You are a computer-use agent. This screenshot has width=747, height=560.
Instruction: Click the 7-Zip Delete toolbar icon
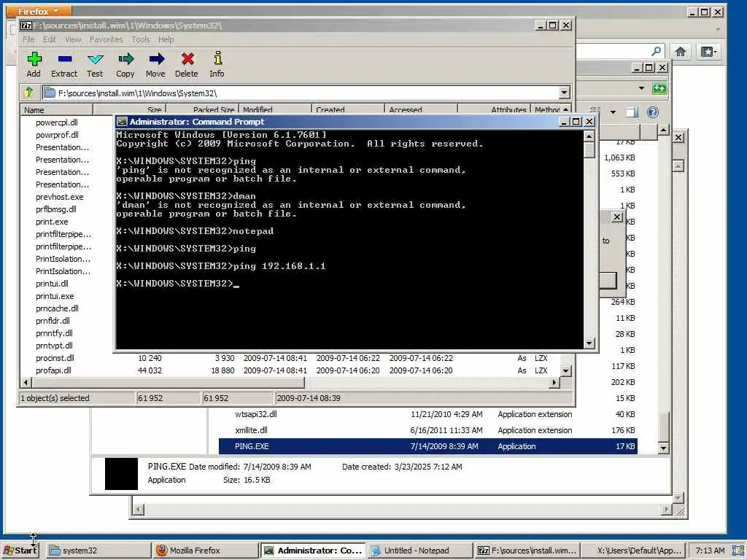pyautogui.click(x=187, y=59)
